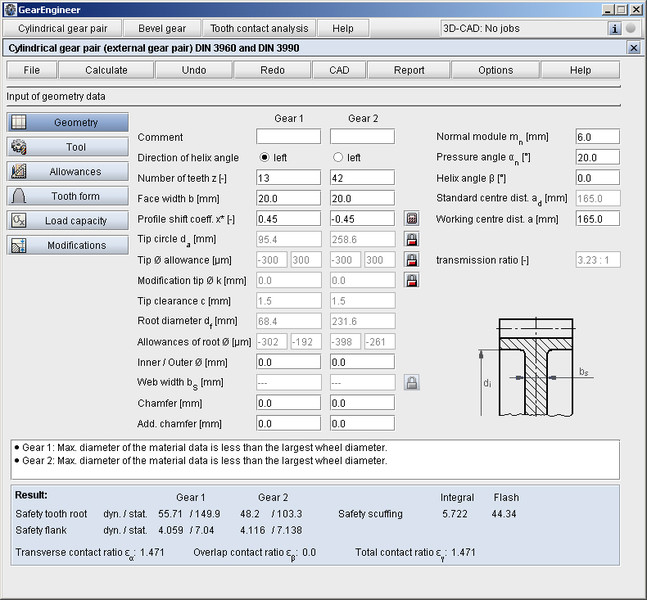Open the Tooth contact analysis menu

point(261,29)
